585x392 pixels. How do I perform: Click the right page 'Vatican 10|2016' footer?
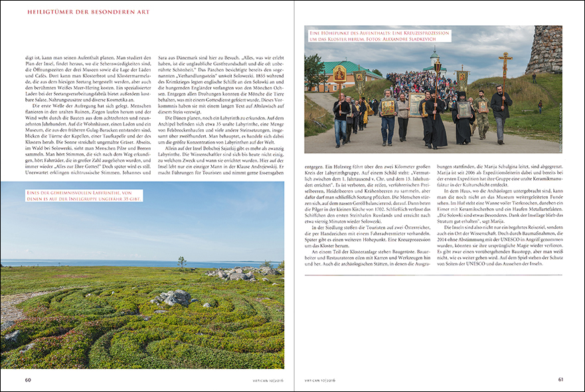point(320,381)
